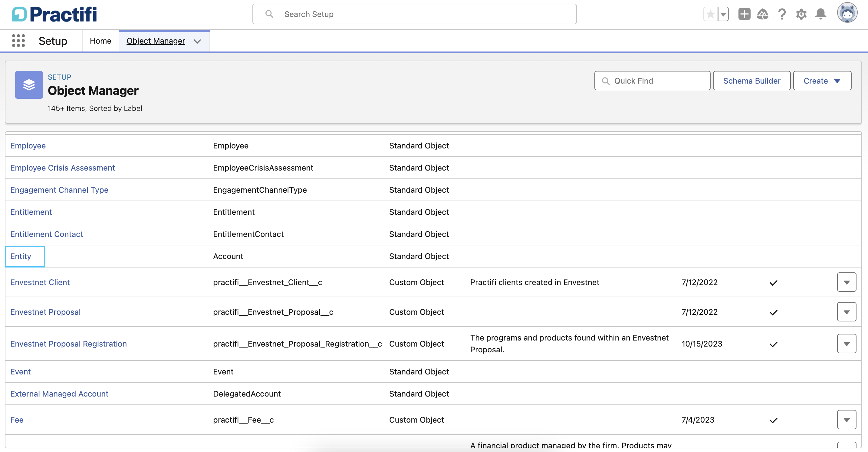The width and height of the screenshot is (868, 452).
Task: Open Entitlement Contact object
Action: (x=47, y=234)
